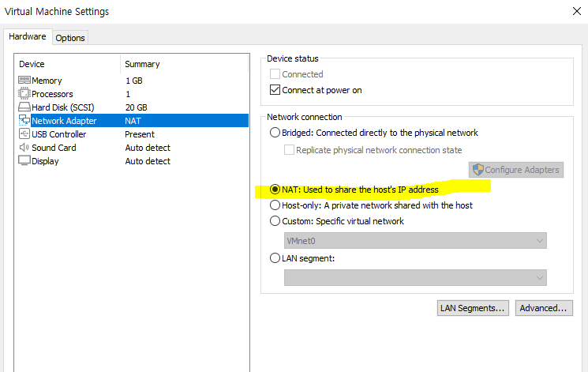588x372 pixels.
Task: Select the Host-only network option
Action: click(275, 205)
